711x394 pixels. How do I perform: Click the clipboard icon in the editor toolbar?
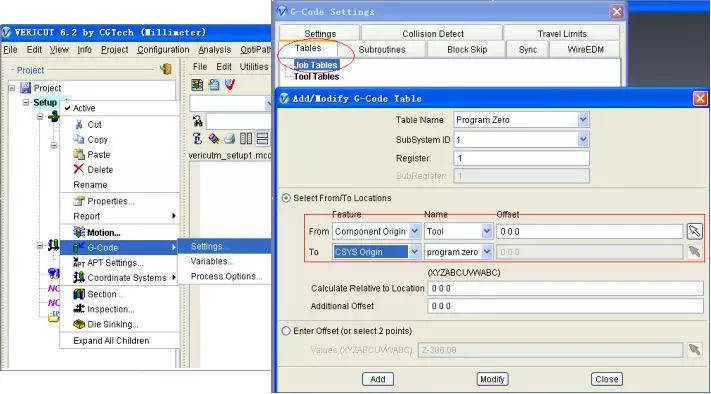pyautogui.click(x=214, y=84)
